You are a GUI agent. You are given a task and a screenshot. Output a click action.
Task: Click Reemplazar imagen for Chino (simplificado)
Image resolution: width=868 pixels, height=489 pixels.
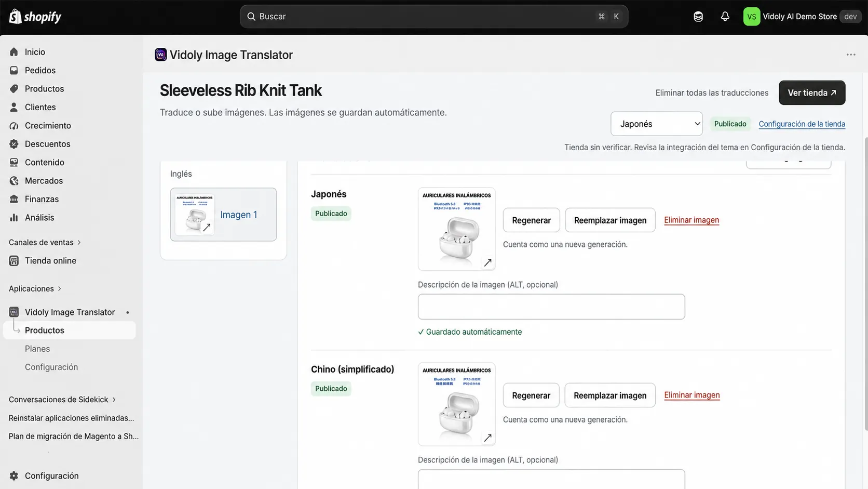610,395
